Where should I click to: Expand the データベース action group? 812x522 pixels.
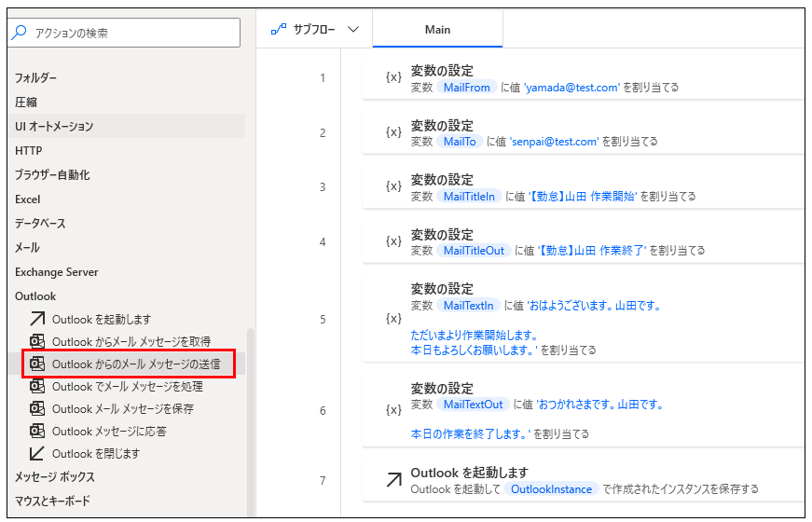40,224
